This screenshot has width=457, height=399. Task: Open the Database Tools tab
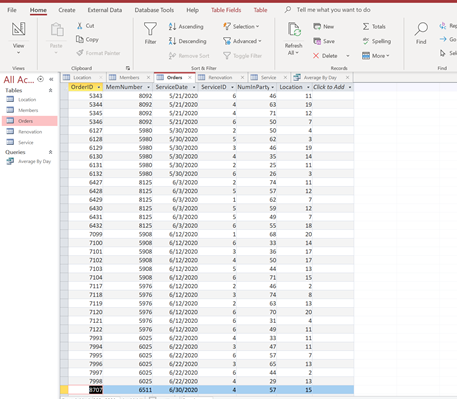pyautogui.click(x=154, y=10)
